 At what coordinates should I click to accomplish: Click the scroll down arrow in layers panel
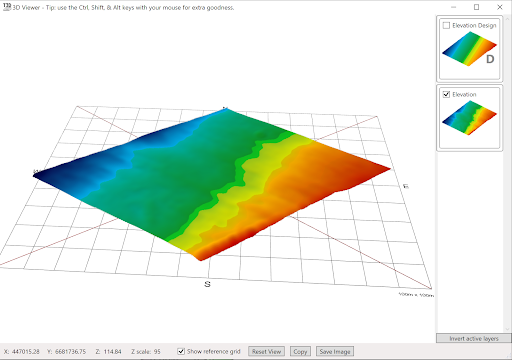pyautogui.click(x=508, y=329)
